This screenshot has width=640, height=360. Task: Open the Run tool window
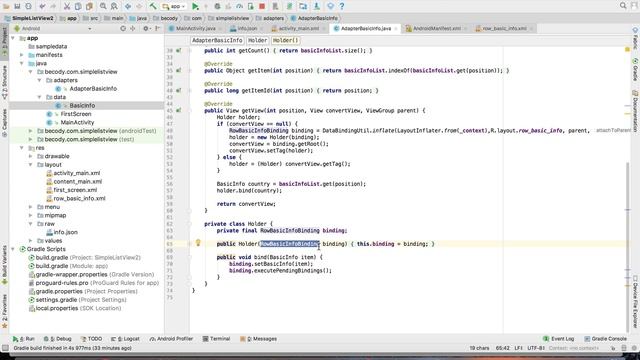pos(24,339)
